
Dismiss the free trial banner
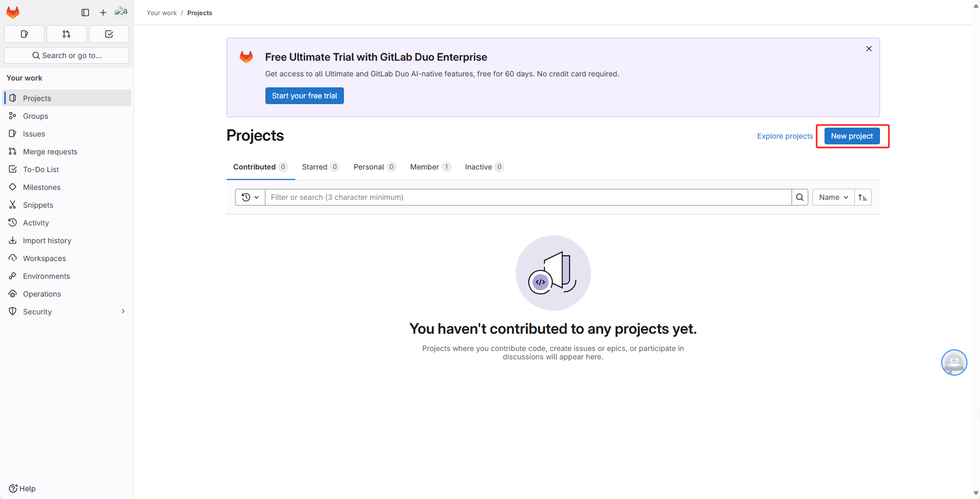(x=868, y=48)
